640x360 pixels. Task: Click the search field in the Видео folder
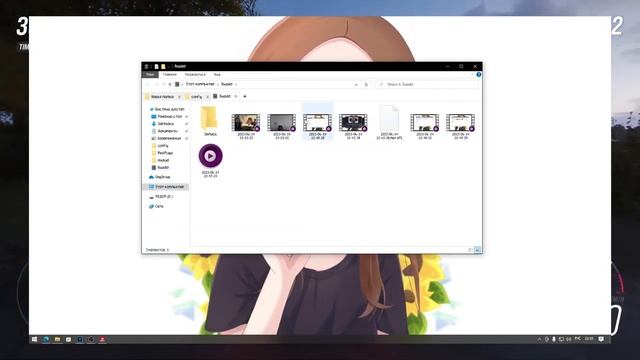click(427, 84)
